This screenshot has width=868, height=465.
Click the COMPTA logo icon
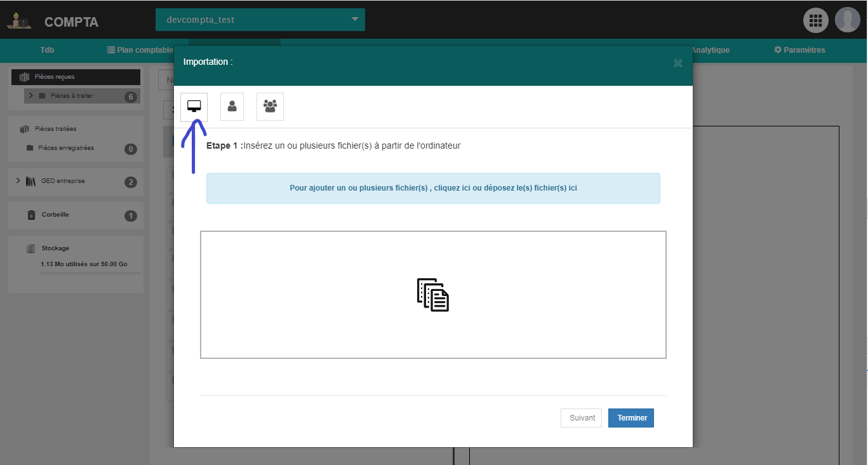point(19,21)
